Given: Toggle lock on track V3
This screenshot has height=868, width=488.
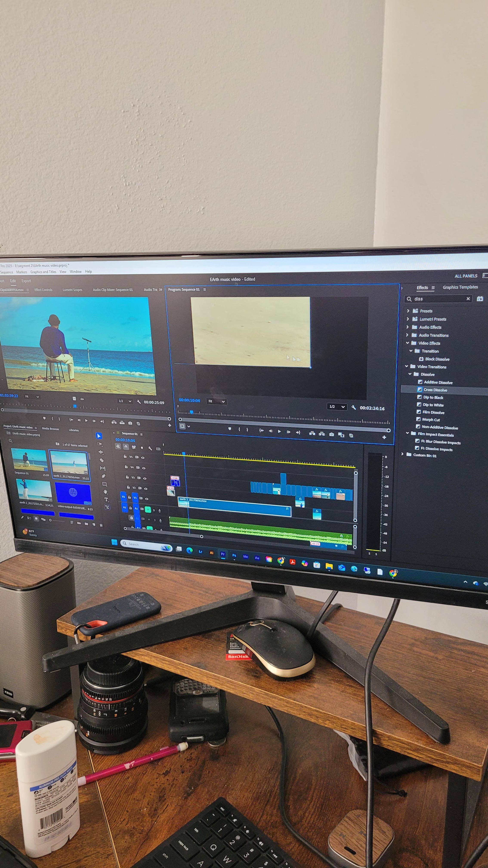Looking at the screenshot, I should [x=127, y=477].
